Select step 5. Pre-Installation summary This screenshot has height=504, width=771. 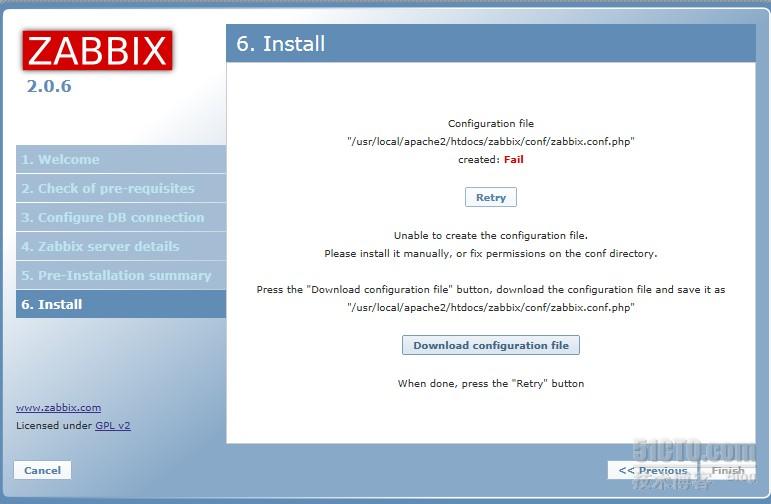[x=121, y=275]
